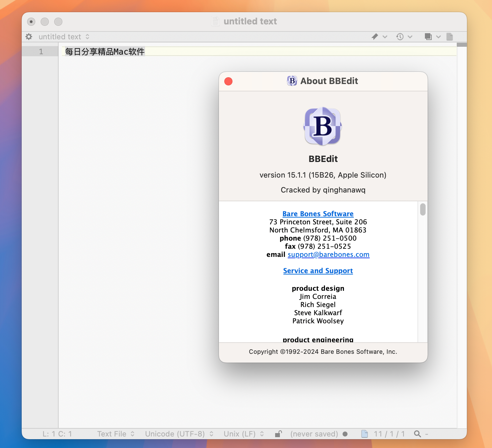Click line number 1 in the gutter

pyautogui.click(x=41, y=52)
